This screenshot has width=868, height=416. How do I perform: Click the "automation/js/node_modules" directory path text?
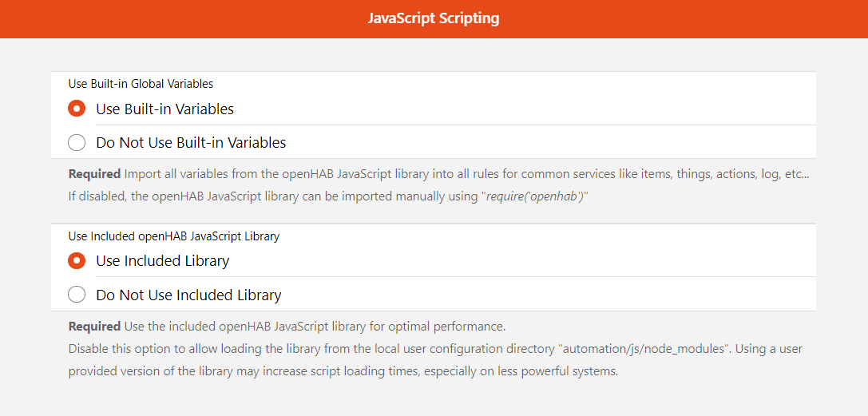click(645, 349)
